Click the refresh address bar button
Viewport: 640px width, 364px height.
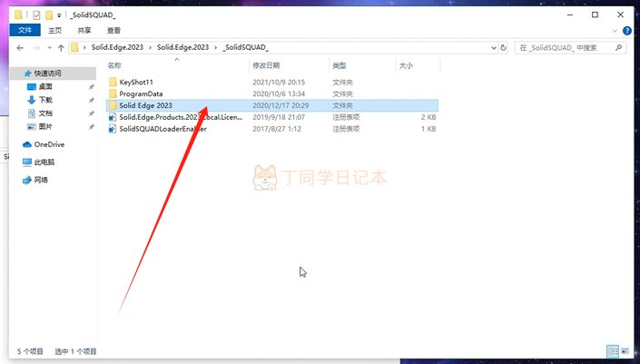point(503,48)
